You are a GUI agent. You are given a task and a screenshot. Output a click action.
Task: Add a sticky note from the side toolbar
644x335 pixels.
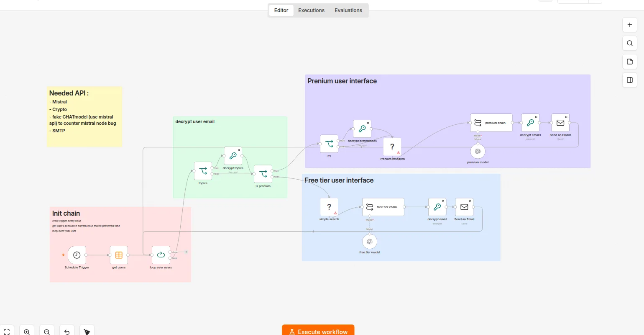point(630,62)
